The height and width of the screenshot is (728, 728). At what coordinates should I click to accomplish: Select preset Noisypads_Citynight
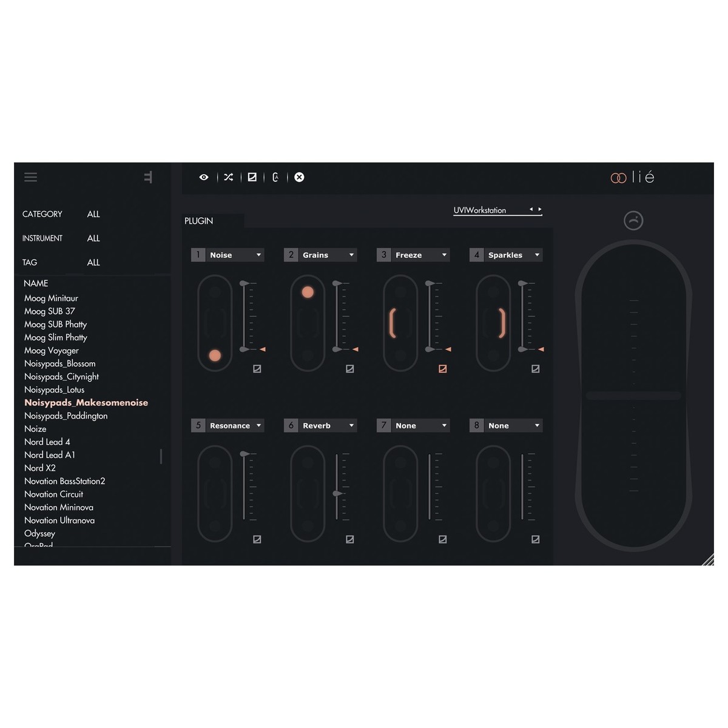click(x=61, y=377)
